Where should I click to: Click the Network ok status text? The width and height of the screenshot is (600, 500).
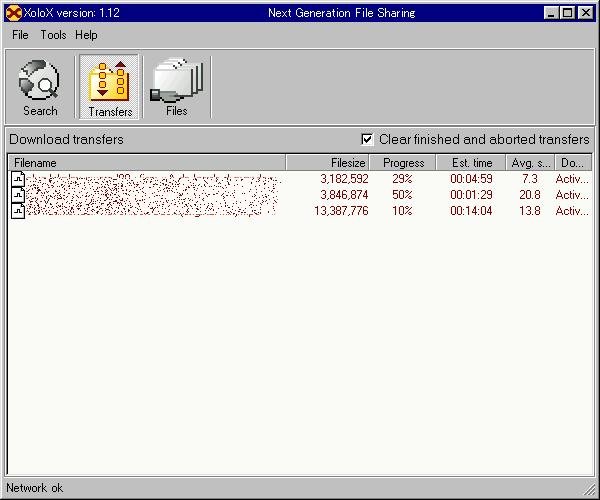click(35, 488)
